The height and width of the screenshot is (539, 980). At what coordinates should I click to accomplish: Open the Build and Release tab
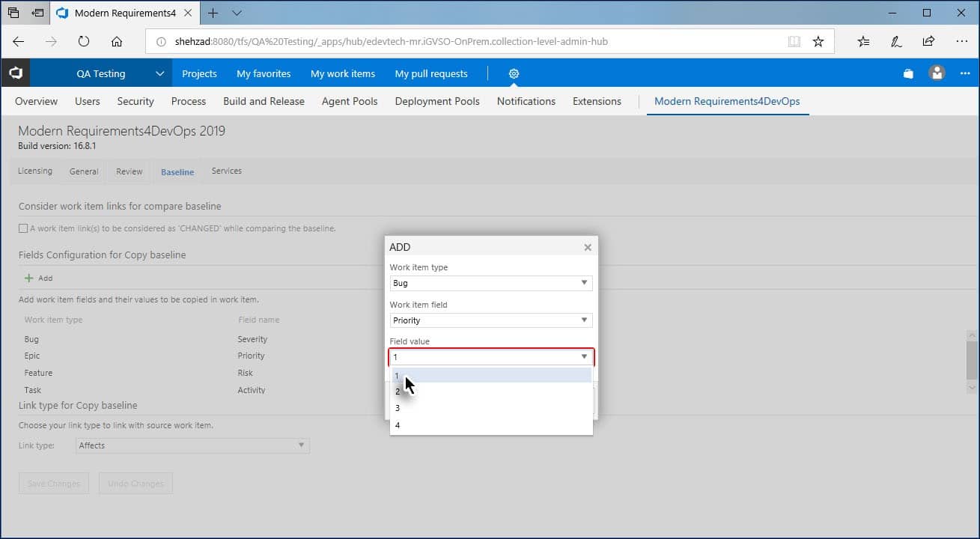click(264, 101)
